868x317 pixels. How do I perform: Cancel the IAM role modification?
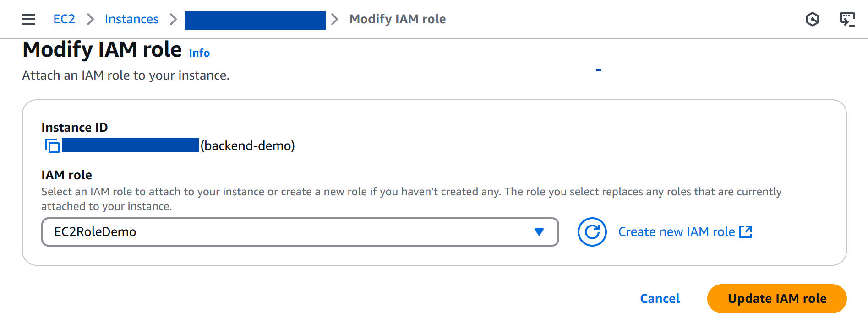point(660,299)
